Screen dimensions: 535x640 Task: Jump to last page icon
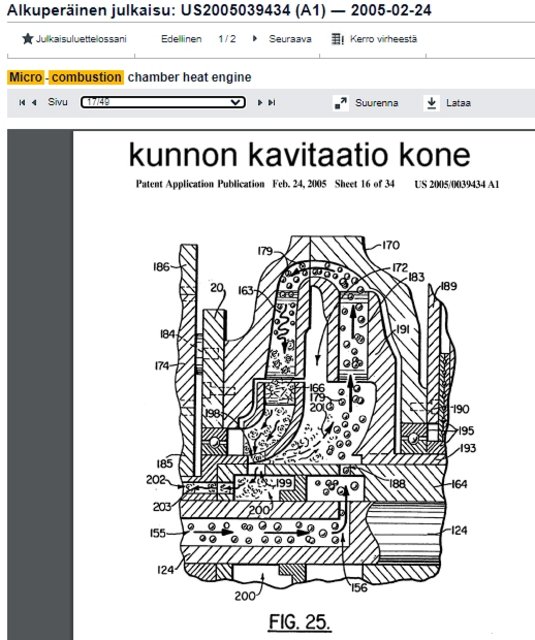[x=271, y=102]
